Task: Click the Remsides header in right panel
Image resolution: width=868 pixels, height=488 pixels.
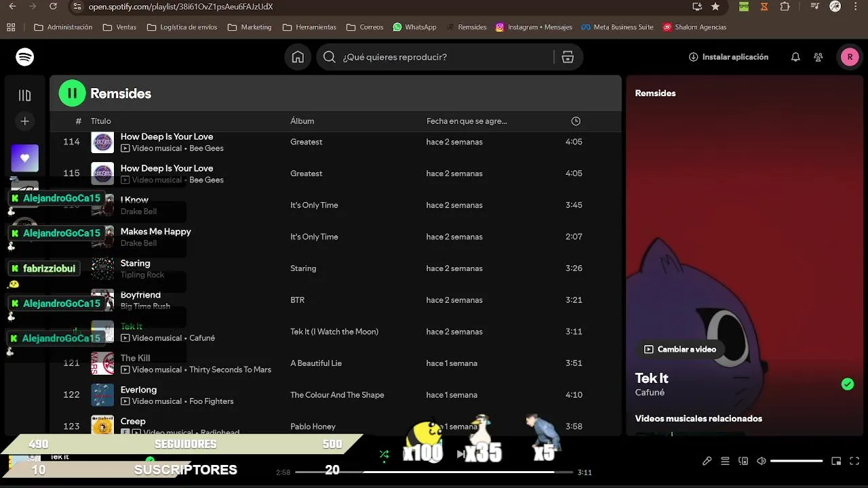Action: (655, 94)
